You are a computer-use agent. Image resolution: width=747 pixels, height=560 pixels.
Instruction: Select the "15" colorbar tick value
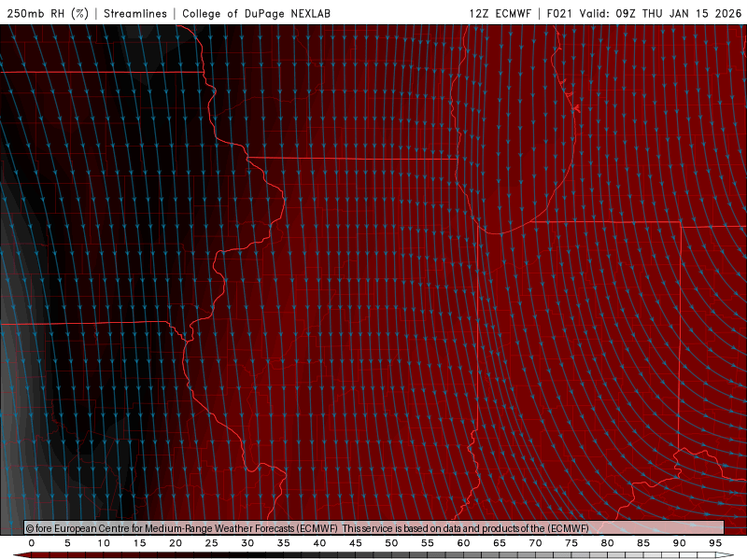(x=139, y=543)
